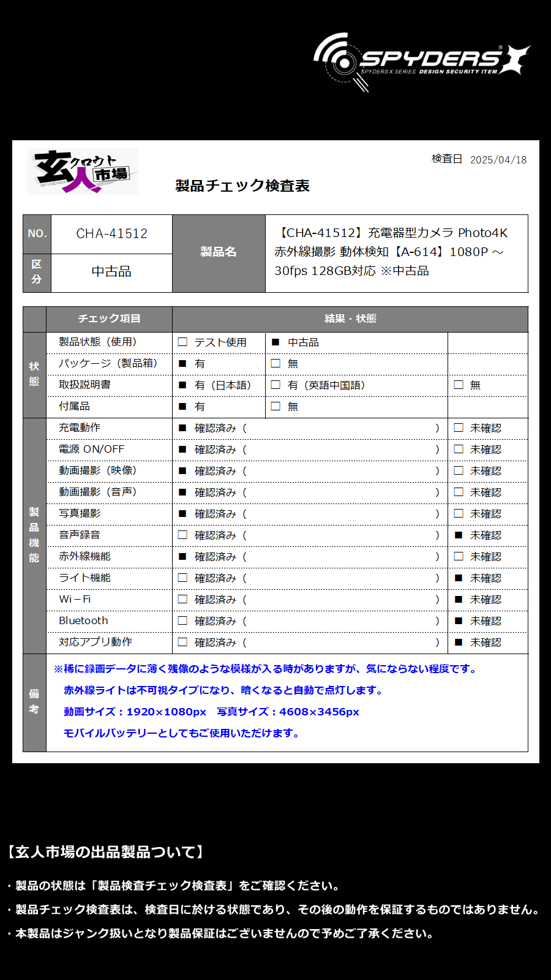The width and height of the screenshot is (551, 980).
Task: Toggle 充電動作 確認済み checkbox
Action: [182, 428]
